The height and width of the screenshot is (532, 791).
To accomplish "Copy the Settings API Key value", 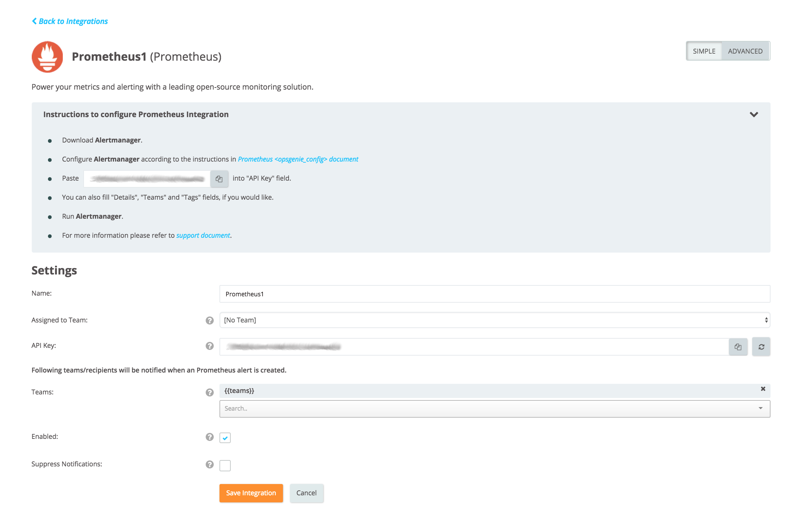I will tap(738, 347).
